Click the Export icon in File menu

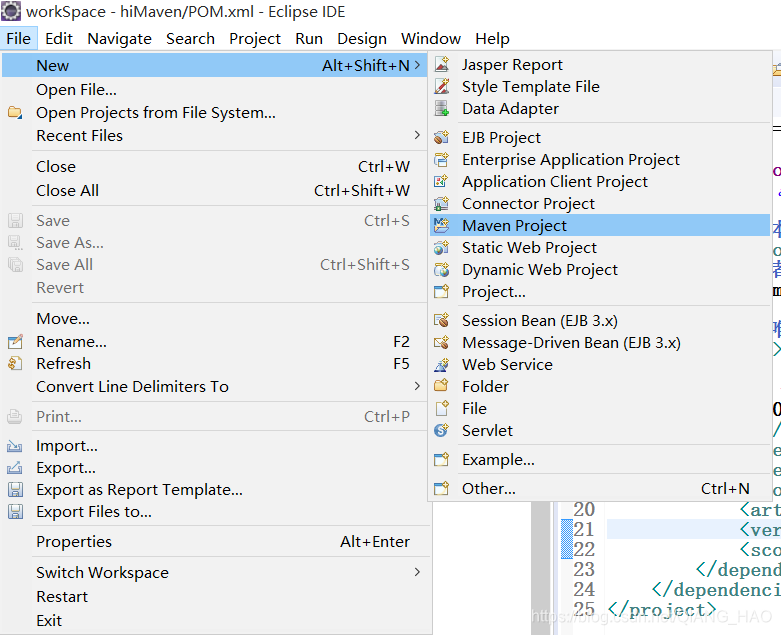click(15, 468)
